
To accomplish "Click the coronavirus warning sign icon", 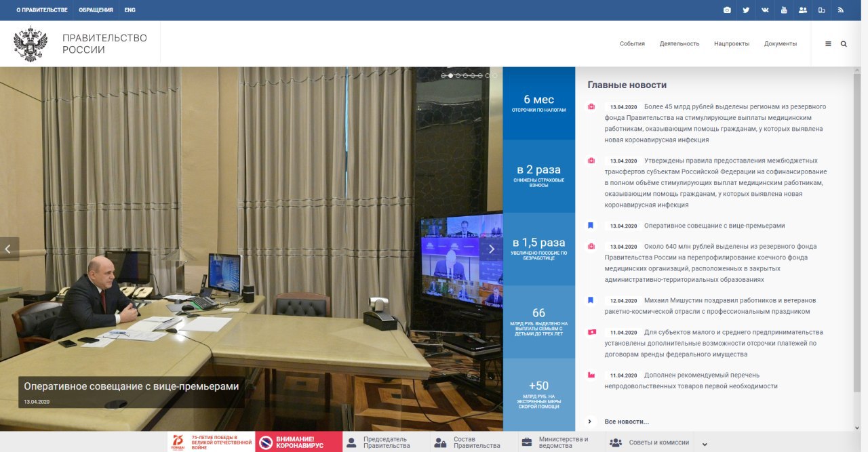I will tap(266, 443).
